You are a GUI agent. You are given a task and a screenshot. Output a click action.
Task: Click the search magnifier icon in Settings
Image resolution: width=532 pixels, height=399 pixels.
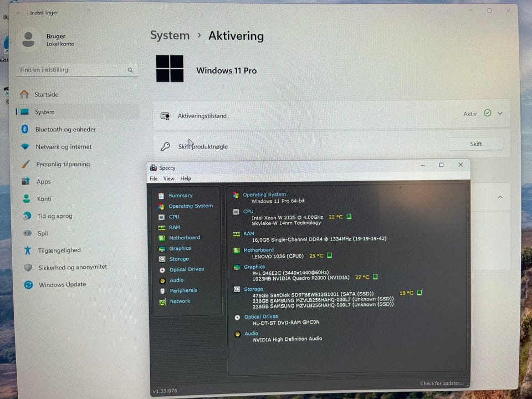(x=130, y=70)
